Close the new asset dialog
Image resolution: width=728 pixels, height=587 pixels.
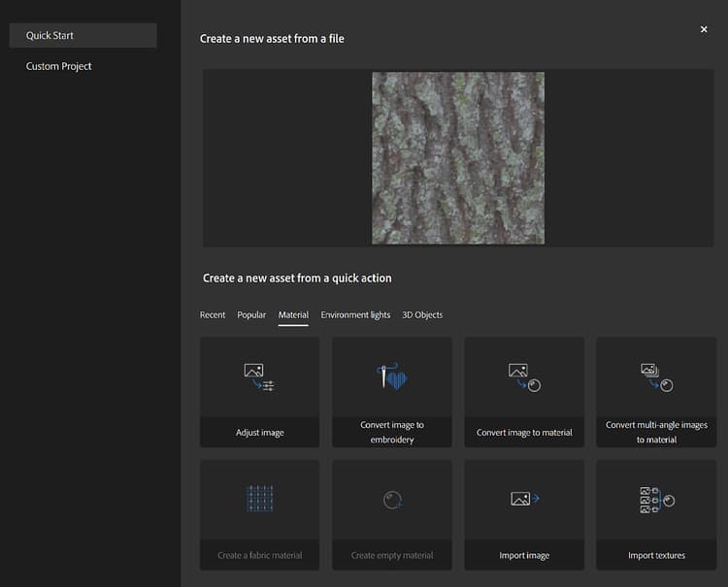(704, 29)
